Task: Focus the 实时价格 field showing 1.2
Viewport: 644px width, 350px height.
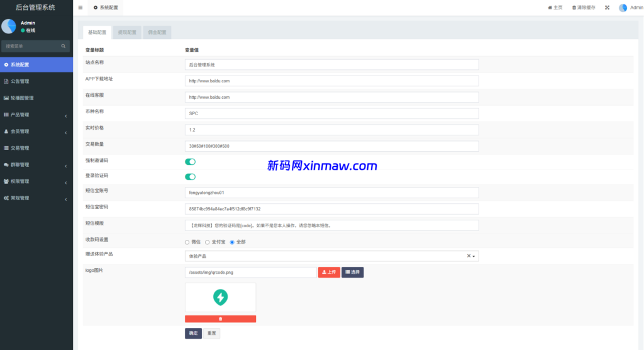Action: 331,130
